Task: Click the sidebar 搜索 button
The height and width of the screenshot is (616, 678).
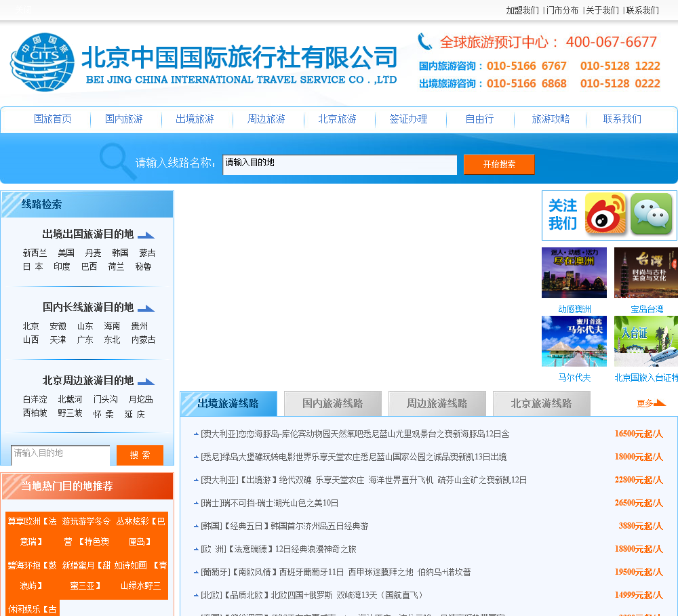Action: (140, 455)
